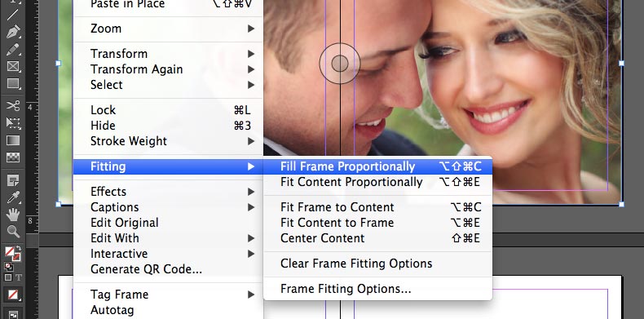
Task: Select Fit Content to Frame
Action: 378,223
